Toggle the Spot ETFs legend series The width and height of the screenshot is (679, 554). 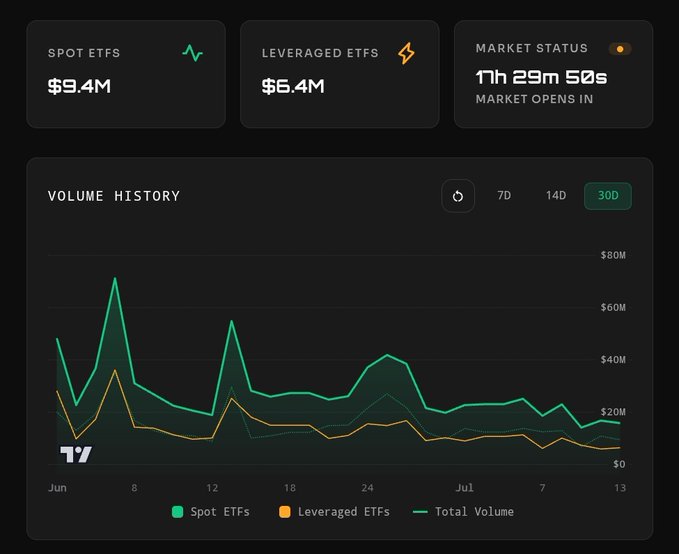point(211,512)
